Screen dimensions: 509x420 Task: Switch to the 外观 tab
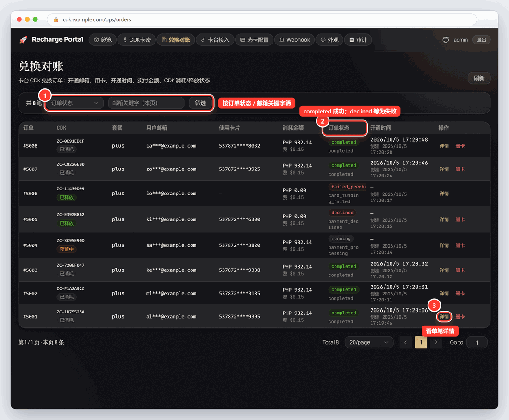click(x=329, y=40)
